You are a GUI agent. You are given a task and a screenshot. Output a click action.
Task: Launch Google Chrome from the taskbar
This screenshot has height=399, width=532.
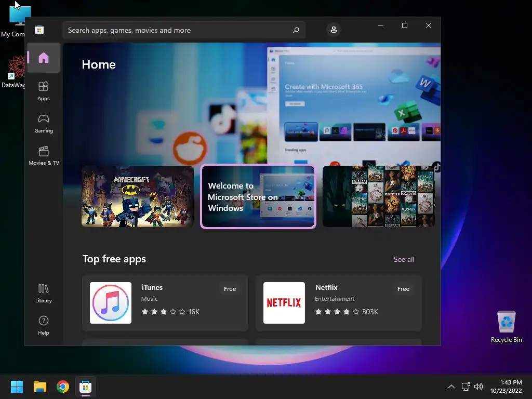click(63, 387)
